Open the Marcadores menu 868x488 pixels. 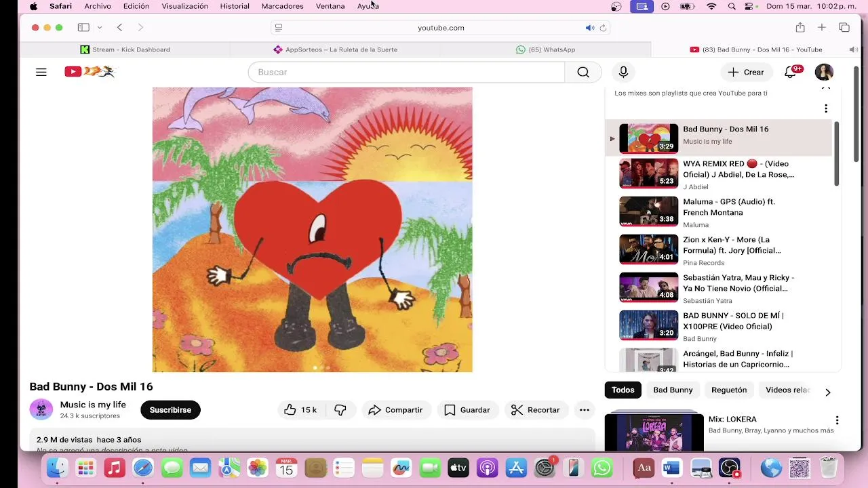[282, 6]
